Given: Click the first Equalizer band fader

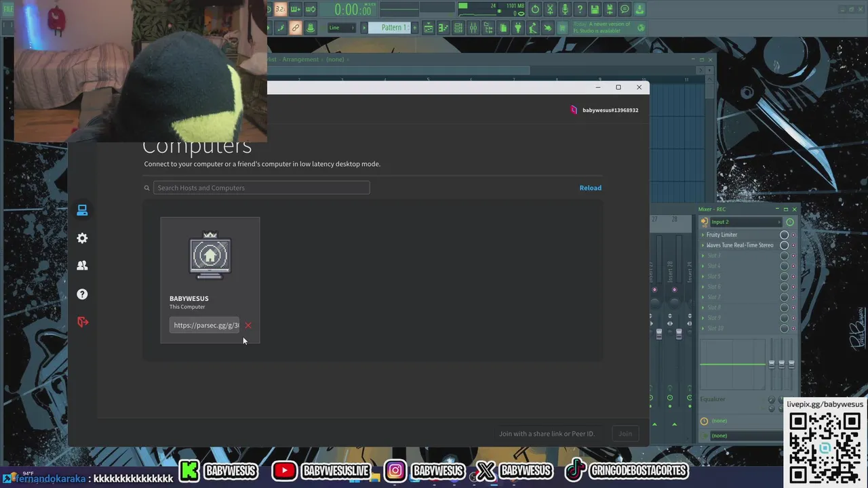Looking at the screenshot, I should point(772,365).
